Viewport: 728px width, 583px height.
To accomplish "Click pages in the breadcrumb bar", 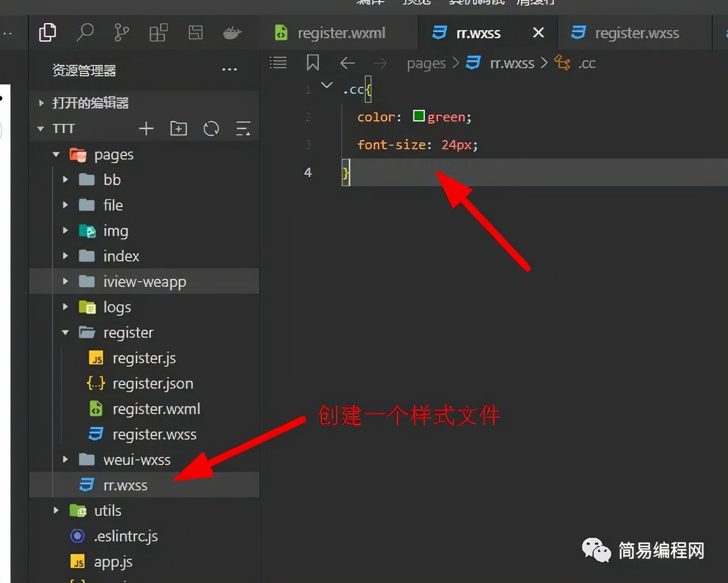I will coord(426,63).
